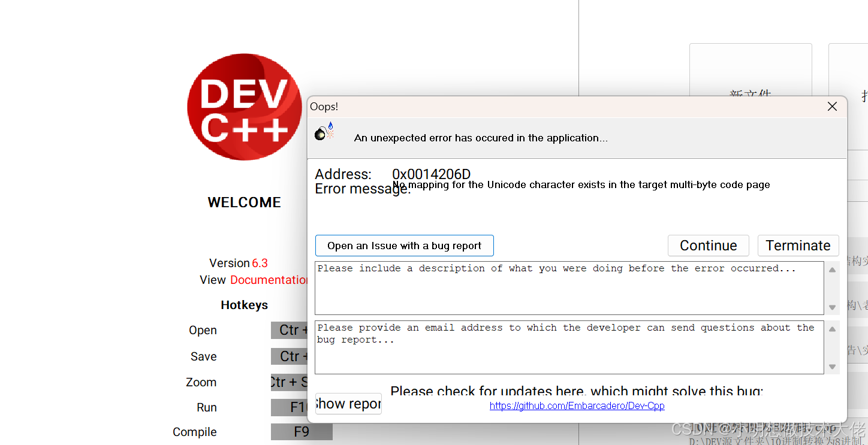Image resolution: width=868 pixels, height=445 pixels.
Task: Close the Oops! error dialog
Action: click(x=832, y=107)
